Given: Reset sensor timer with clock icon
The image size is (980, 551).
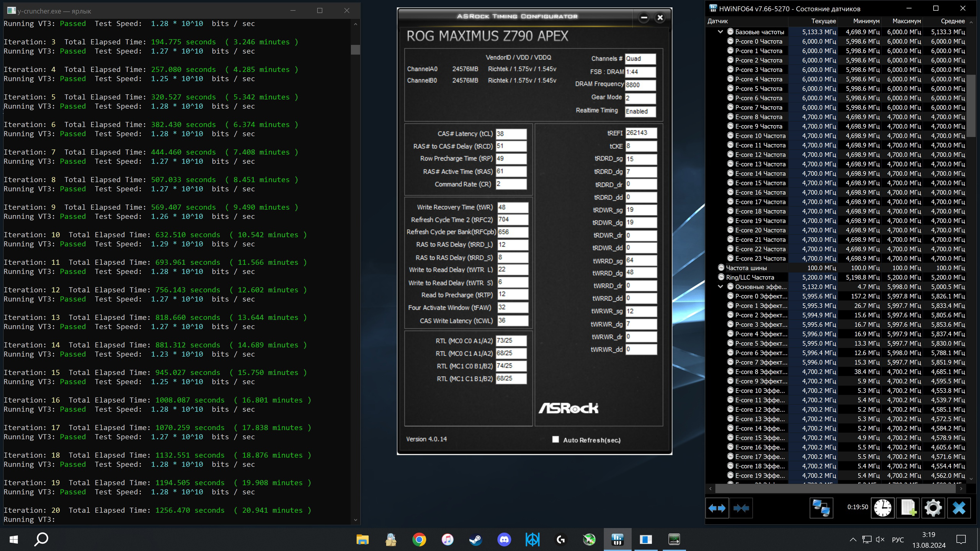Looking at the screenshot, I should (x=882, y=508).
